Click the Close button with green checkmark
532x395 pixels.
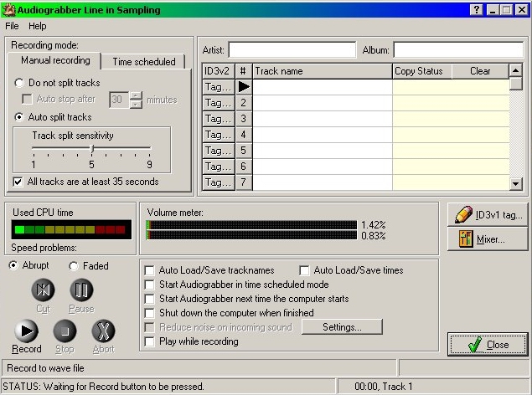tap(488, 345)
